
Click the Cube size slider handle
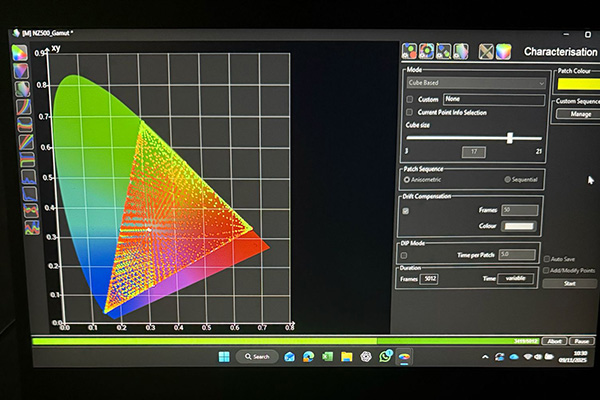tap(510, 138)
